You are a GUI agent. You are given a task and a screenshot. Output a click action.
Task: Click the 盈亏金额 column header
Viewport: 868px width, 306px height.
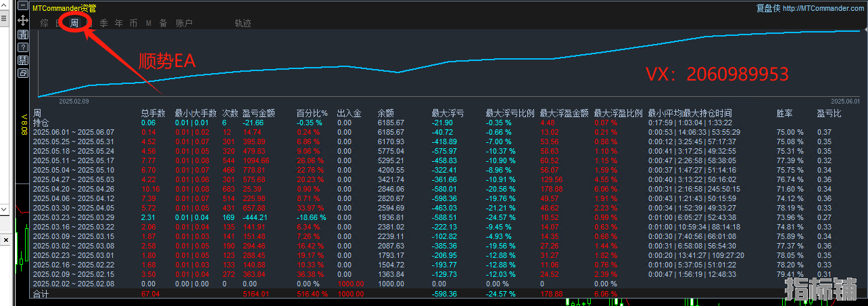tap(258, 113)
